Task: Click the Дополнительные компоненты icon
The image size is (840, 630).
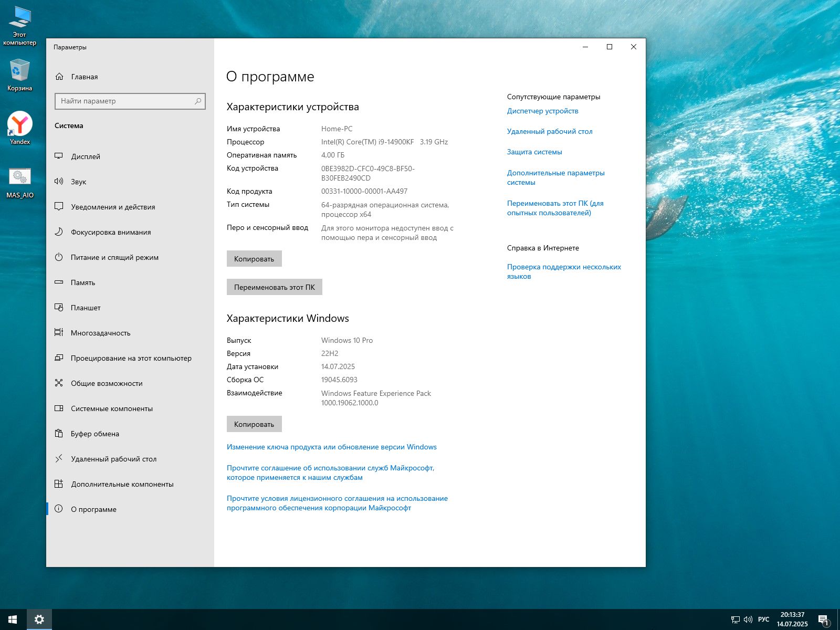Action: tap(59, 484)
